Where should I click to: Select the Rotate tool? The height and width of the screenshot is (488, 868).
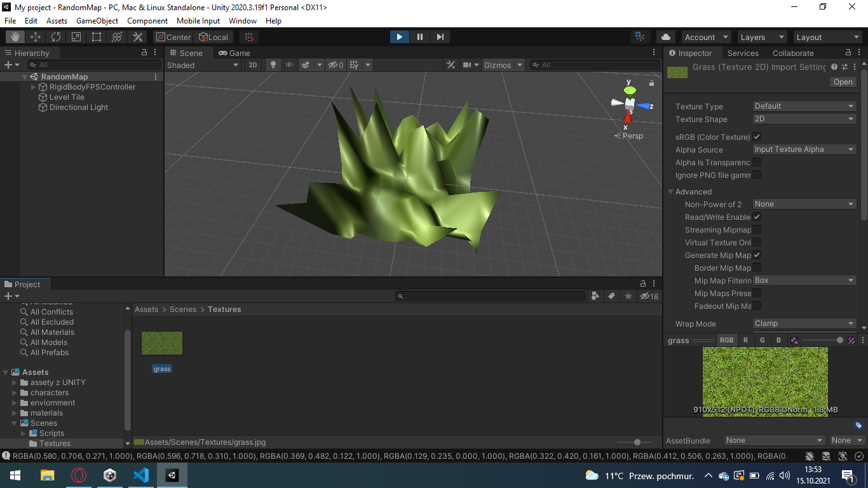click(x=56, y=37)
